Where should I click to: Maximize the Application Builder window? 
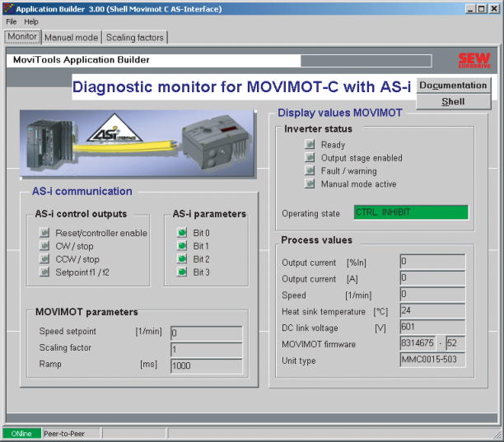click(481, 9)
